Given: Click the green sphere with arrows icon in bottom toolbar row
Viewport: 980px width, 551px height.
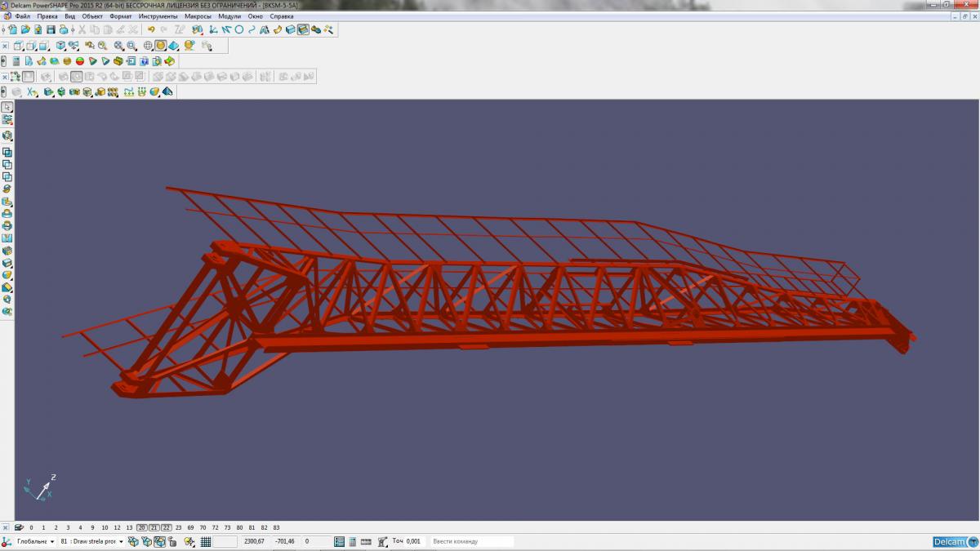Looking at the screenshot, I should pos(60,91).
